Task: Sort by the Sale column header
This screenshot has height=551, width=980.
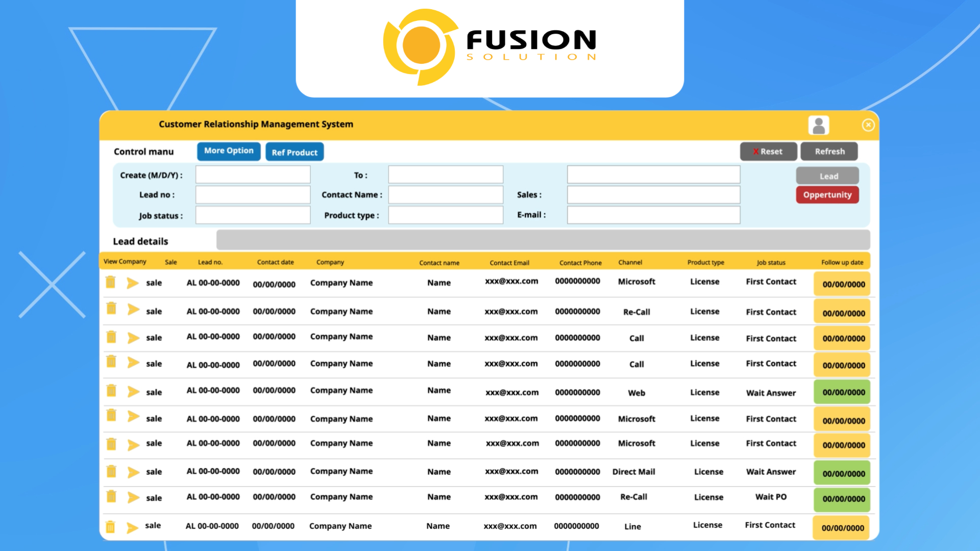Action: pyautogui.click(x=170, y=262)
